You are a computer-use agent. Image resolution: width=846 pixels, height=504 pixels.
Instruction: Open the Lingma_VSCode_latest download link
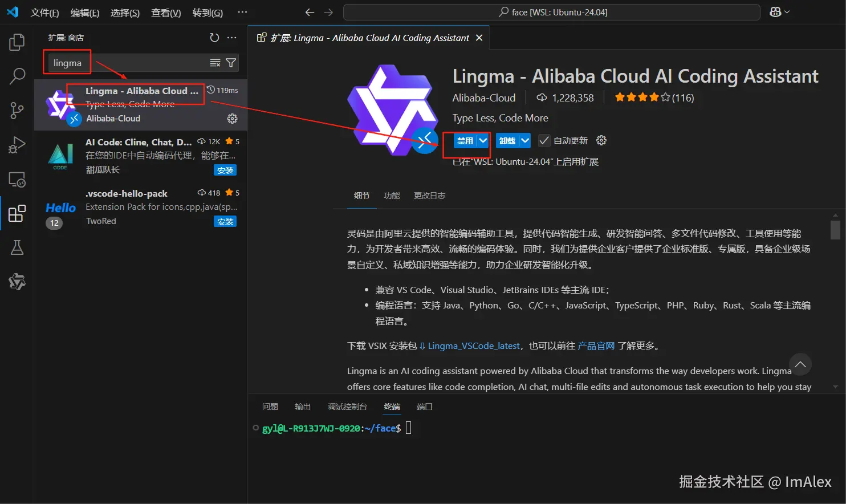point(473,346)
